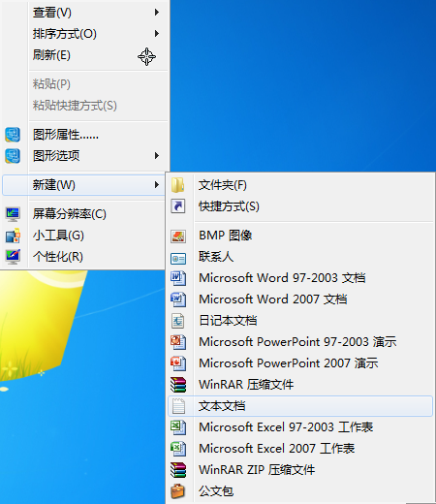
Task: Click the PowerPoint 97-2003 演示 icon
Action: 178,342
